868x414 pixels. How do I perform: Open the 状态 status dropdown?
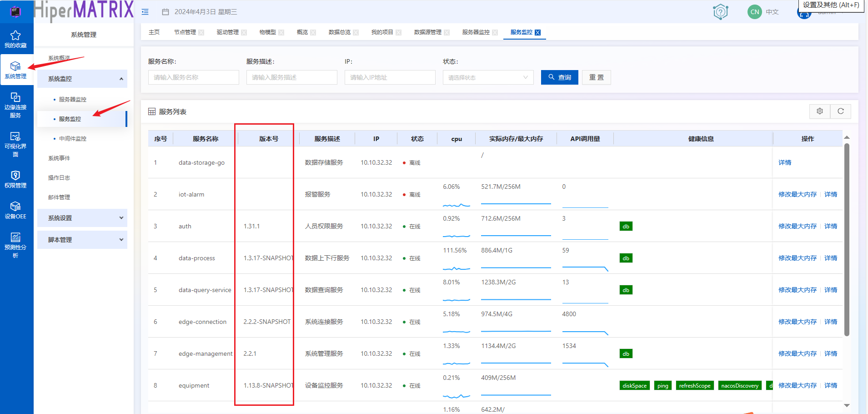tap(488, 77)
